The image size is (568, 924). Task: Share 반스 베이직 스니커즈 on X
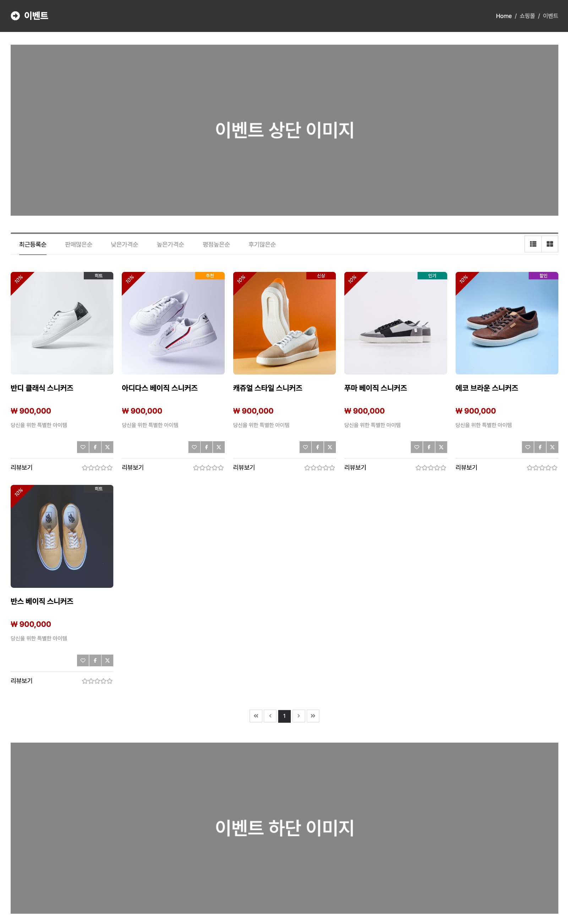click(x=108, y=660)
